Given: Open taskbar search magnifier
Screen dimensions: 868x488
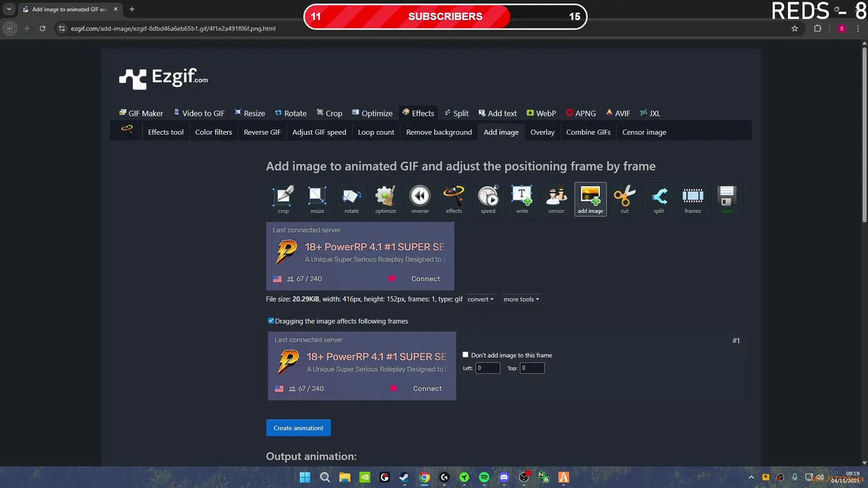Looking at the screenshot, I should tap(325, 477).
